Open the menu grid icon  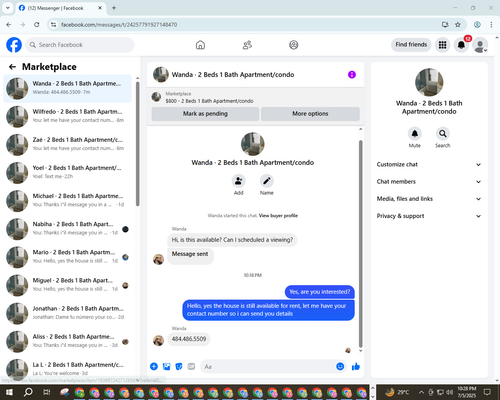coord(442,45)
